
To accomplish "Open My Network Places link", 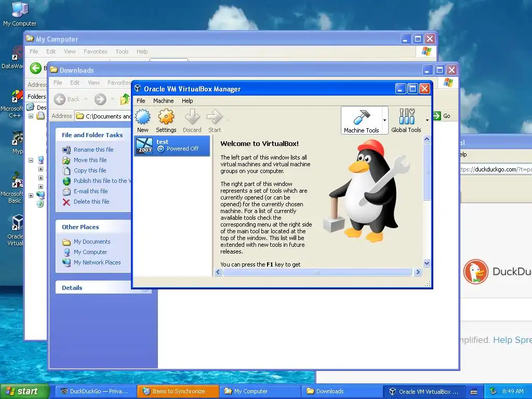I will 97,262.
